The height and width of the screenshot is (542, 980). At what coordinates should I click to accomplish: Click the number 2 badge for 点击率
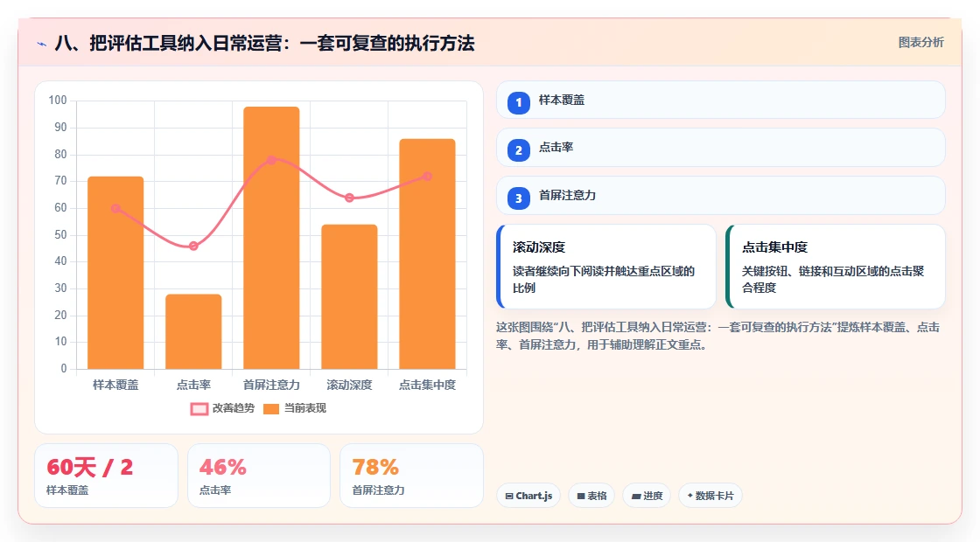click(x=519, y=150)
